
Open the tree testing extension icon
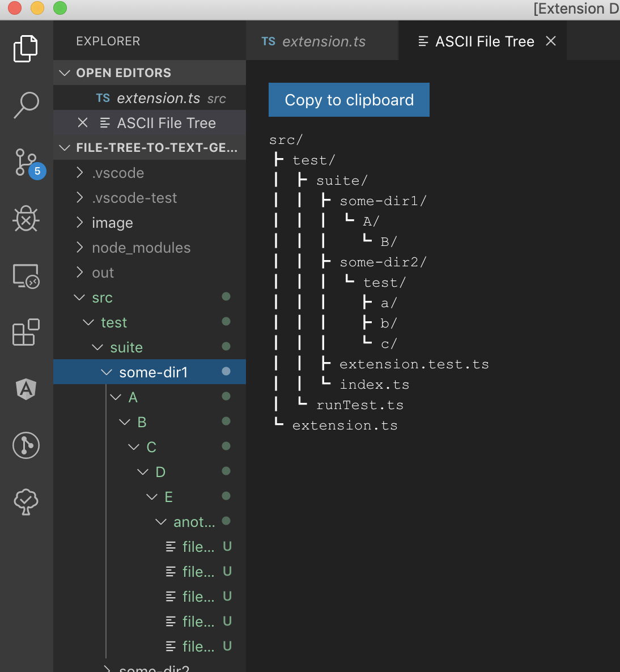26,502
